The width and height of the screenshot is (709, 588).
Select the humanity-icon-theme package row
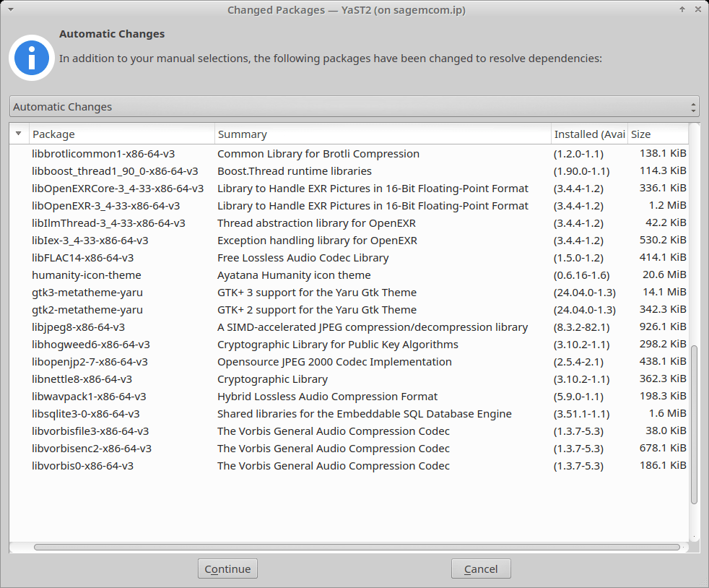point(87,275)
